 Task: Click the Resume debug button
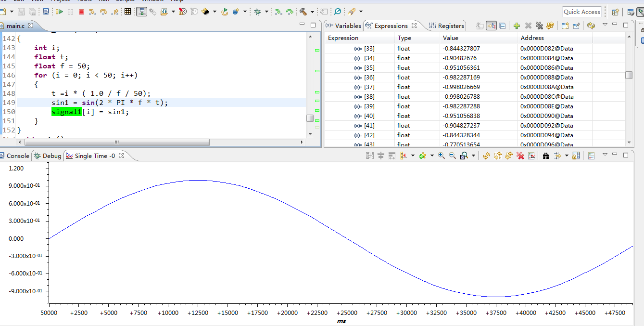click(60, 12)
